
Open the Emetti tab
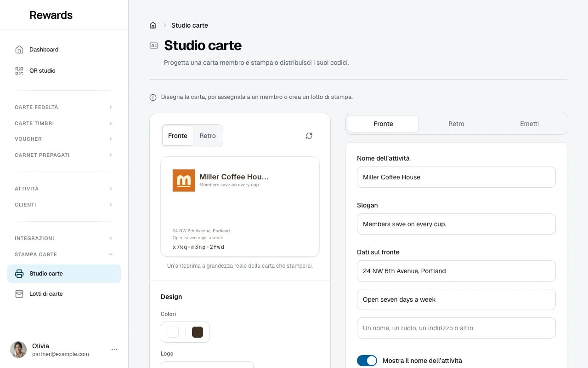530,124
